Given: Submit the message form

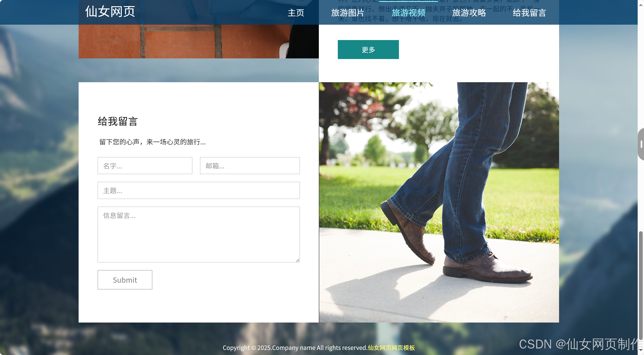Looking at the screenshot, I should pos(125,280).
